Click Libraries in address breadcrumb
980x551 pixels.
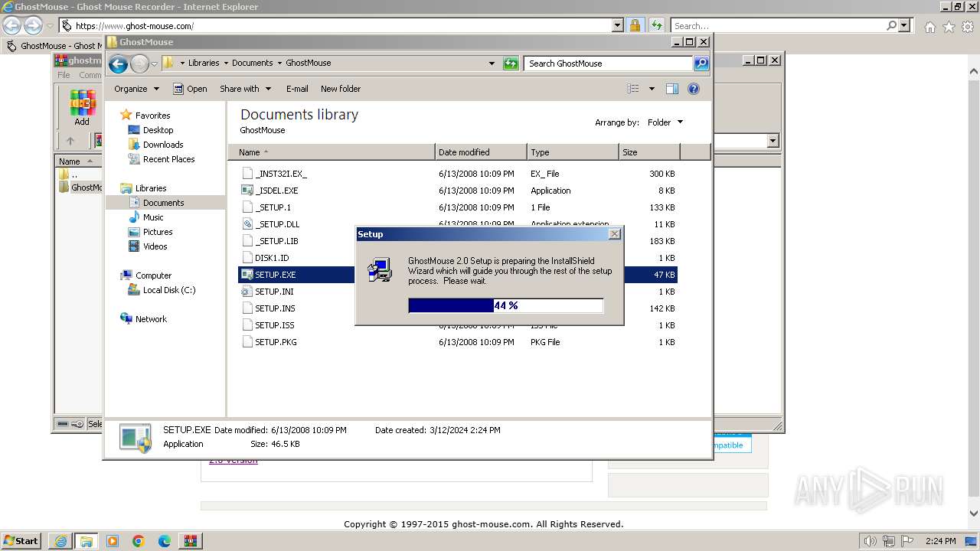[x=204, y=64]
